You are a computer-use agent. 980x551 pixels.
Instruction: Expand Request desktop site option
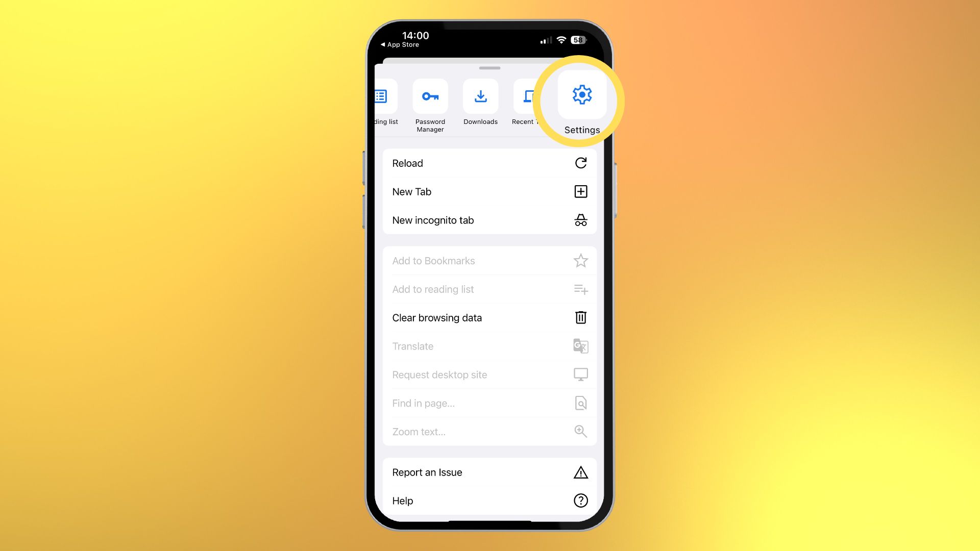(489, 375)
